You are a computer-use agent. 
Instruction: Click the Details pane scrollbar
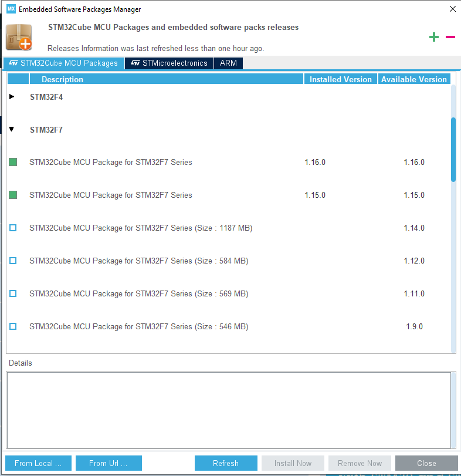coord(453,410)
